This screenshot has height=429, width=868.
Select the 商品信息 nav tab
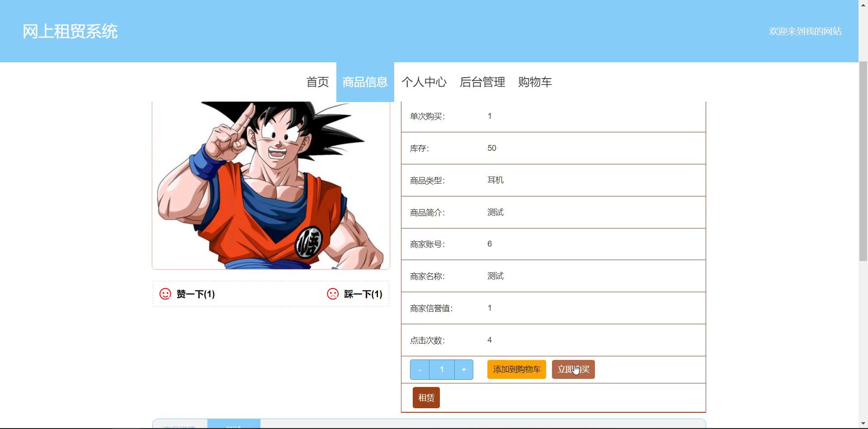pos(365,82)
